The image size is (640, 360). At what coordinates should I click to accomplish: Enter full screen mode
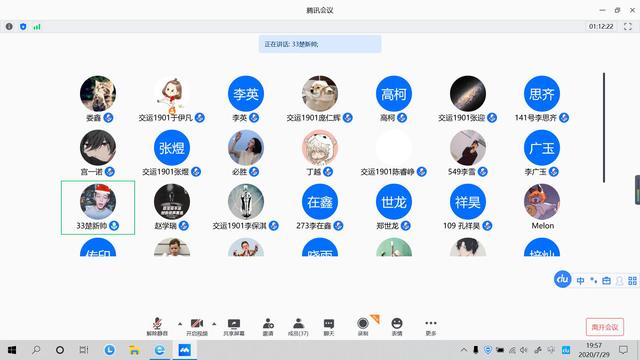coord(628,27)
